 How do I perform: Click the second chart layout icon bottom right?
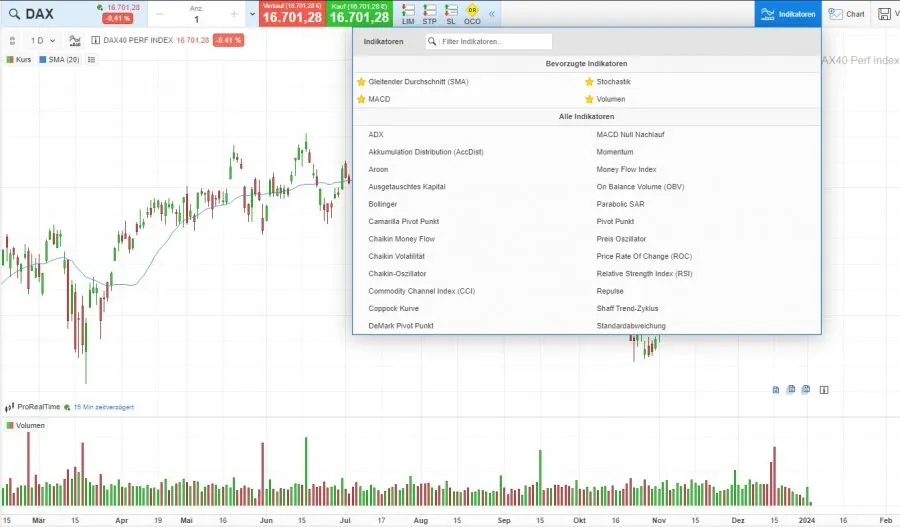click(791, 389)
